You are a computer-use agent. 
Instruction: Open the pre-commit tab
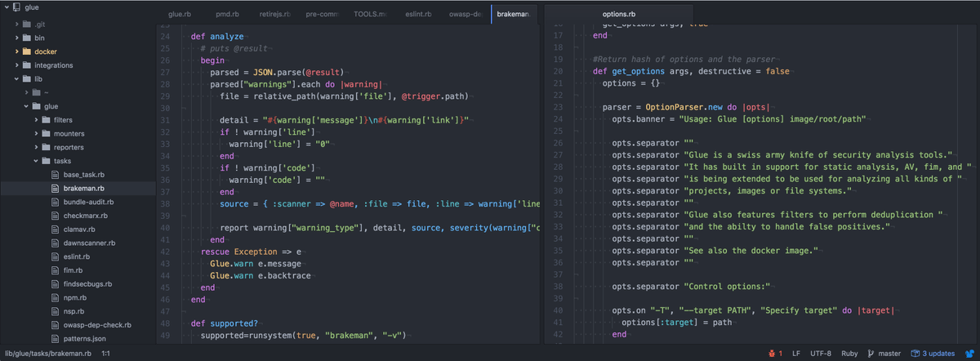point(323,15)
